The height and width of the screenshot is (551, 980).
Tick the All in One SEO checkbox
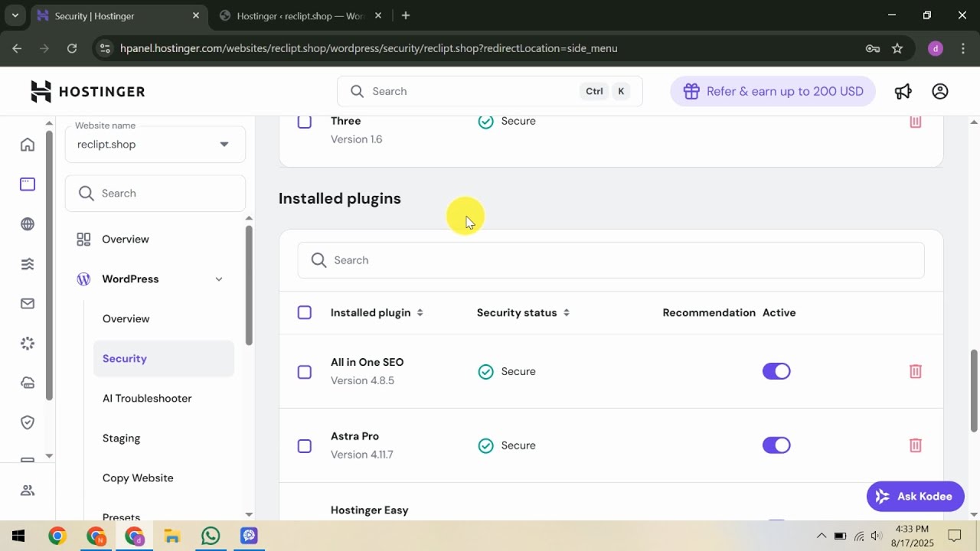[305, 372]
